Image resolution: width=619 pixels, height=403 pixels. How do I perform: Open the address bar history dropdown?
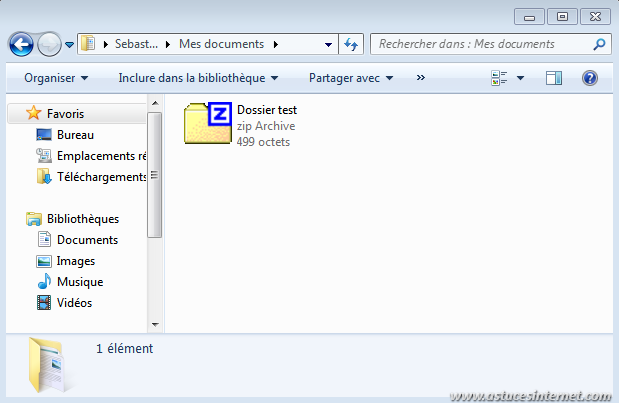(328, 45)
